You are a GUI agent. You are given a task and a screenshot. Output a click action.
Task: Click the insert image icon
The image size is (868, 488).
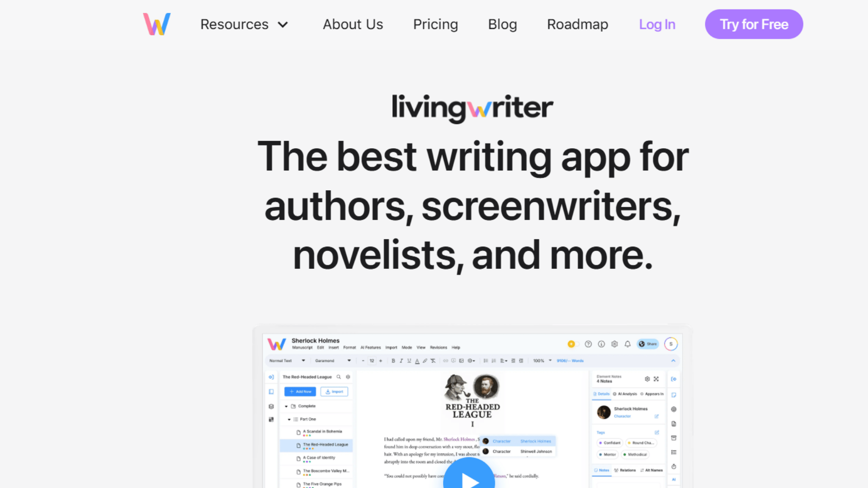click(x=462, y=361)
